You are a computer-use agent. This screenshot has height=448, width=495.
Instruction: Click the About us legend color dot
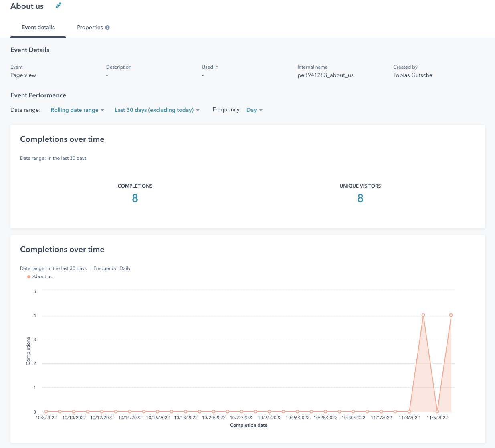pyautogui.click(x=29, y=277)
